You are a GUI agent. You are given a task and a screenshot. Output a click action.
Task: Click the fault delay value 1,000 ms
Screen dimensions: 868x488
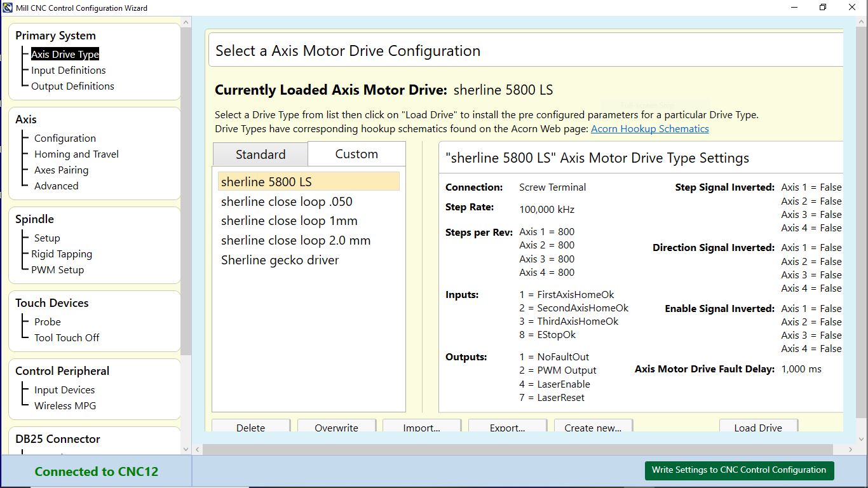801,369
